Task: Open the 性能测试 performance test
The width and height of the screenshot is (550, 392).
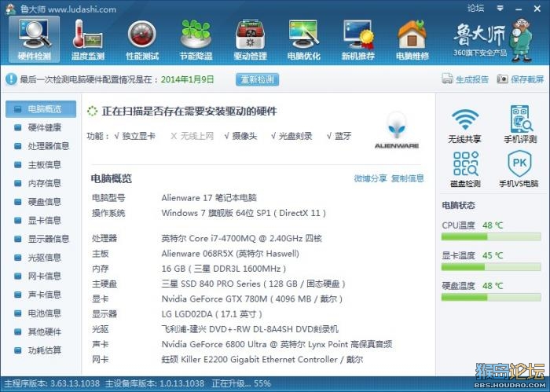Action: 142,39
